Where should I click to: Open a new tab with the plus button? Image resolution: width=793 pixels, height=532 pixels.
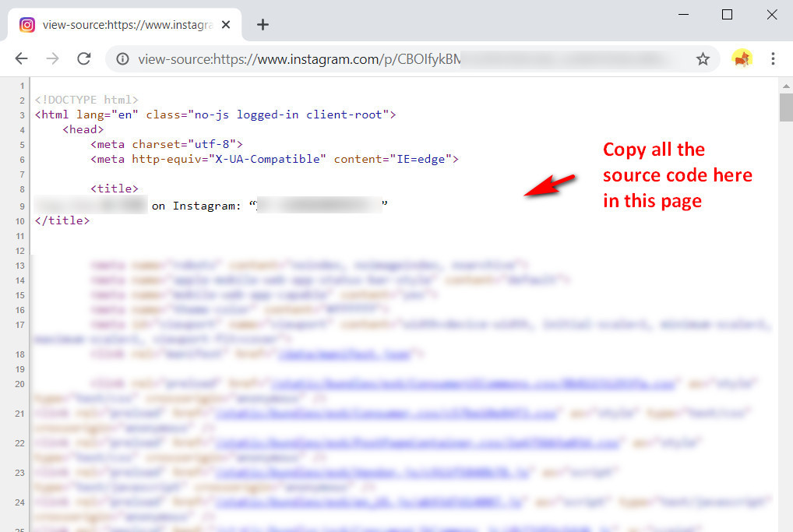tap(263, 24)
